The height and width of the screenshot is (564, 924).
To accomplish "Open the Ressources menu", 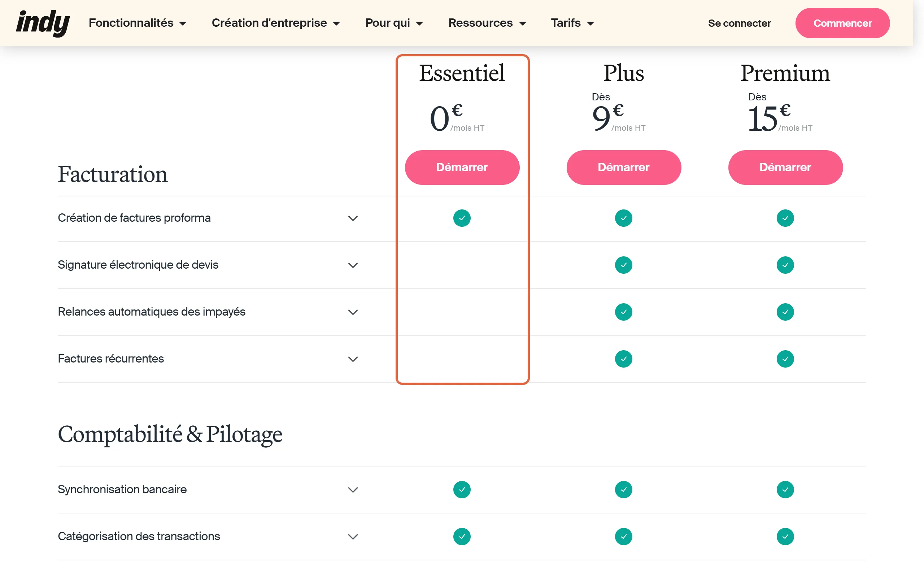I will [487, 23].
